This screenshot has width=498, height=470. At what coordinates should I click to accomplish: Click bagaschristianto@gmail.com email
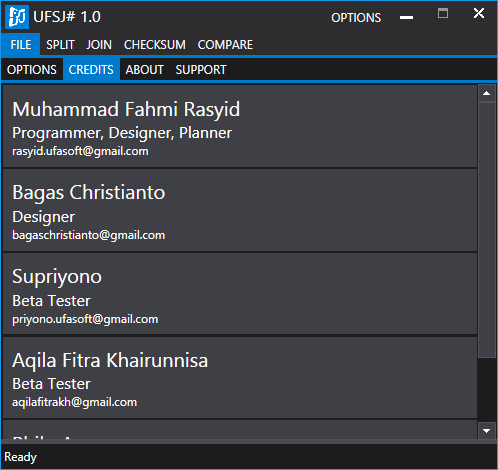tap(89, 235)
